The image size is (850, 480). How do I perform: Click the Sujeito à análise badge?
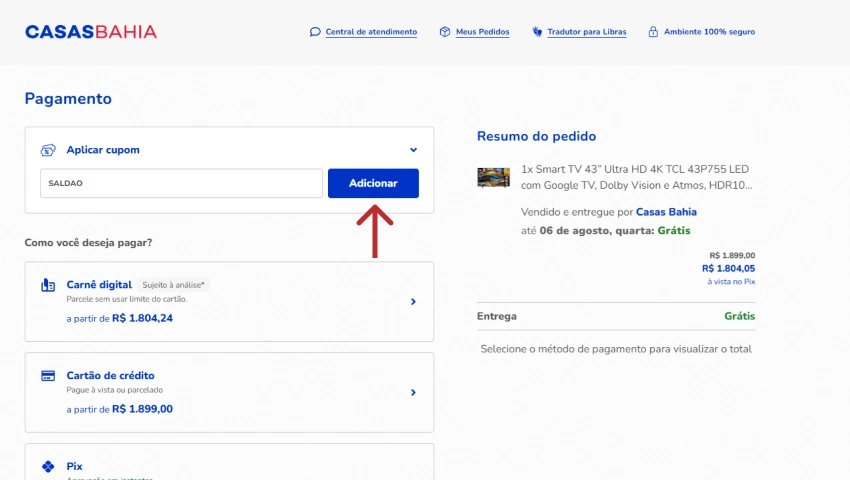click(173, 285)
